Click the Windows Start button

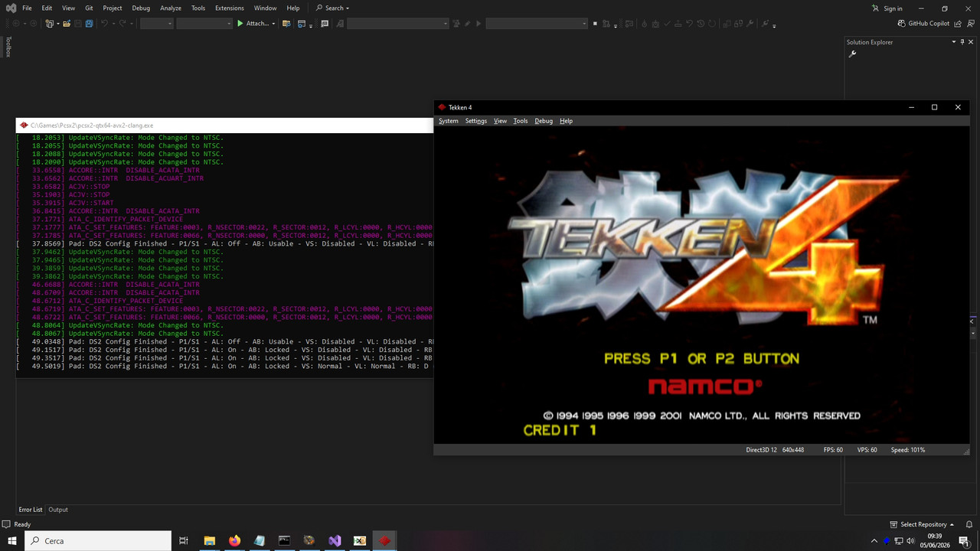[x=12, y=541]
